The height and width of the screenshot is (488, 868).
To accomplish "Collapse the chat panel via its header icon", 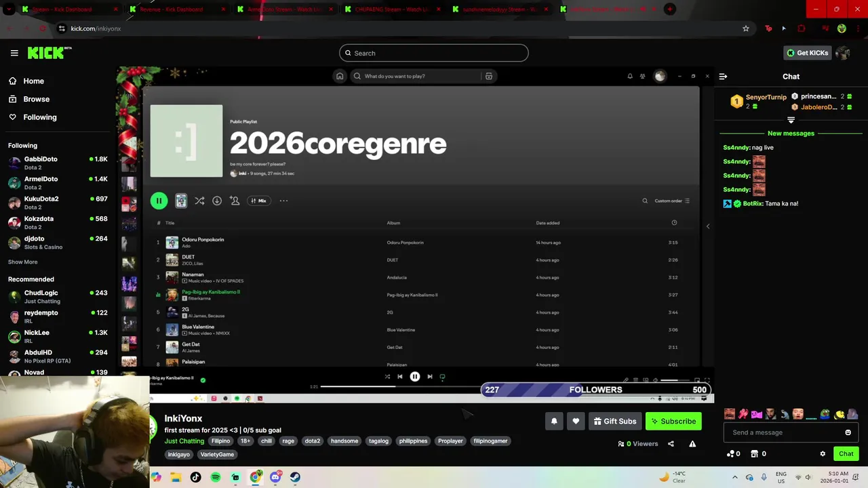I will (723, 77).
